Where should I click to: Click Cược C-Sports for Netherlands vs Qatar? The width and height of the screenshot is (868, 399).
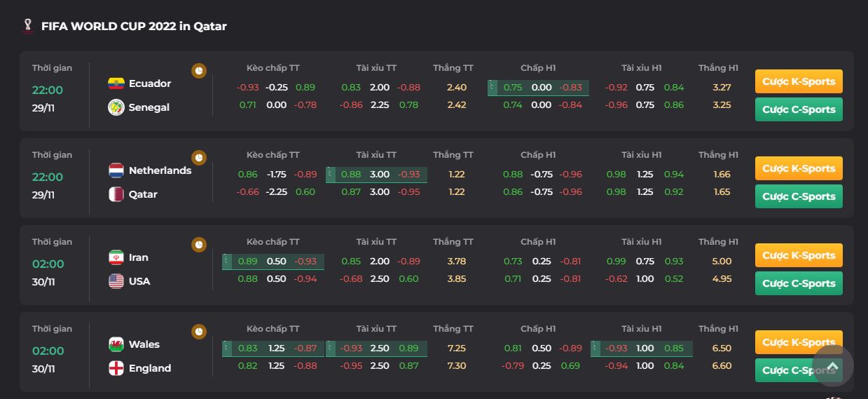pyautogui.click(x=799, y=196)
